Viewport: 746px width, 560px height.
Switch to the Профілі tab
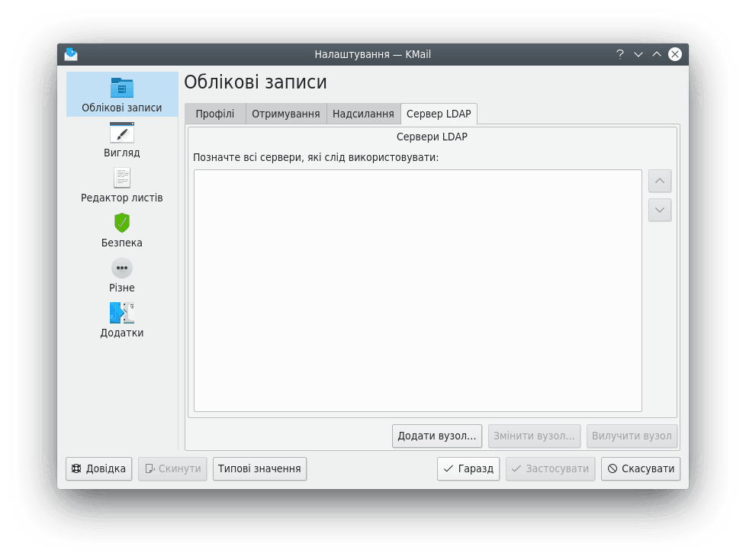215,114
